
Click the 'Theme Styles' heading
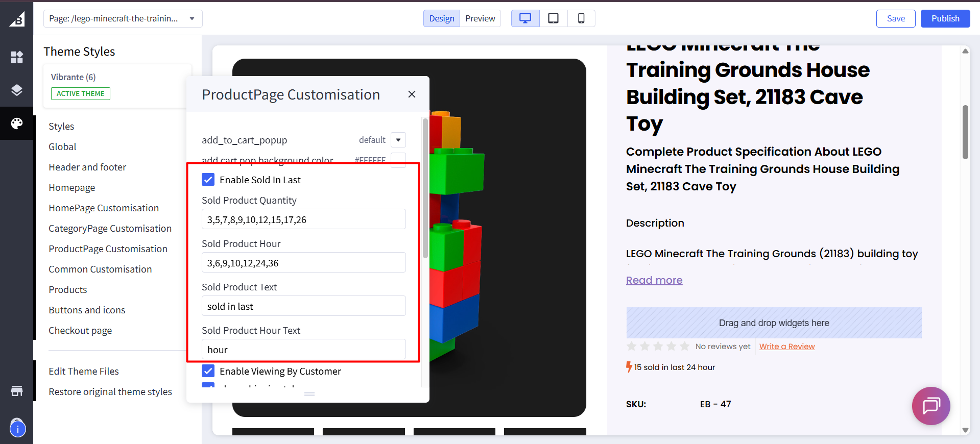[x=79, y=52]
